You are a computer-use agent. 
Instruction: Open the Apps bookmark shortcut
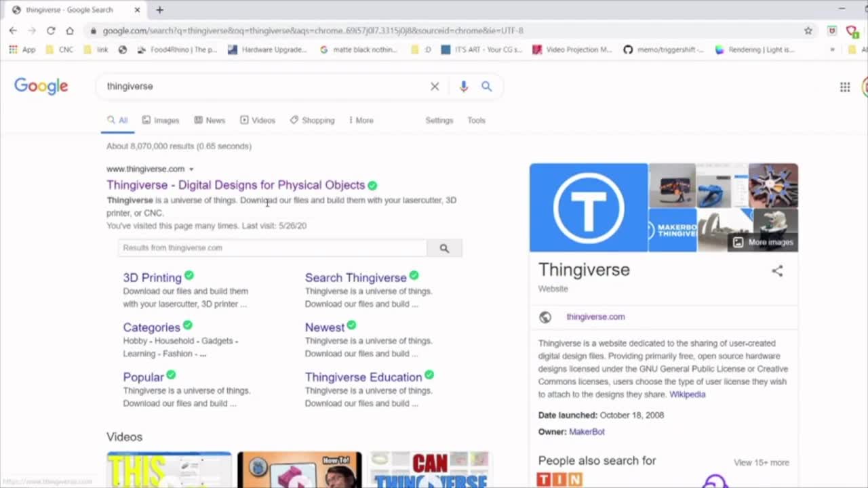(x=22, y=49)
